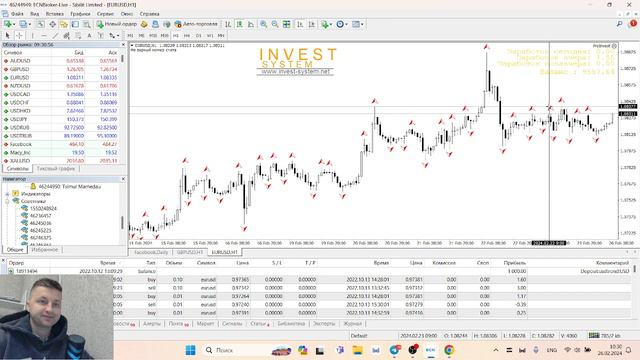Open Журнал tab in terminal

(352, 323)
